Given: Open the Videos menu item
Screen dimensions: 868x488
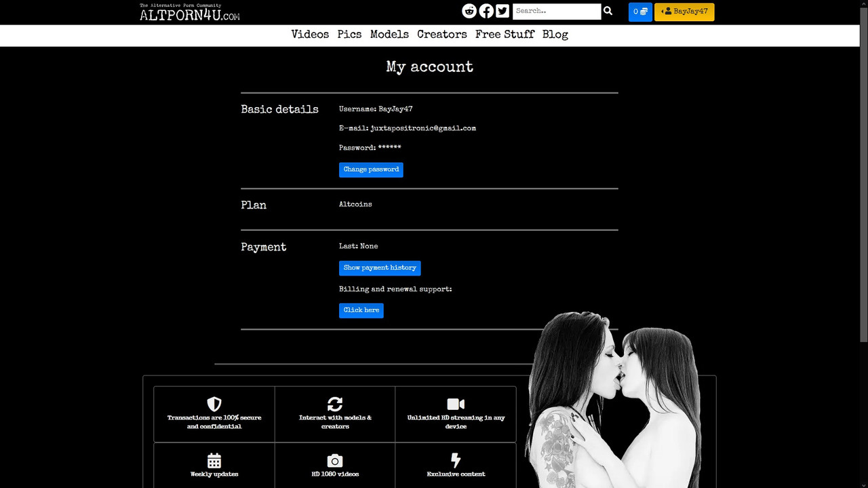Looking at the screenshot, I should pos(310,35).
